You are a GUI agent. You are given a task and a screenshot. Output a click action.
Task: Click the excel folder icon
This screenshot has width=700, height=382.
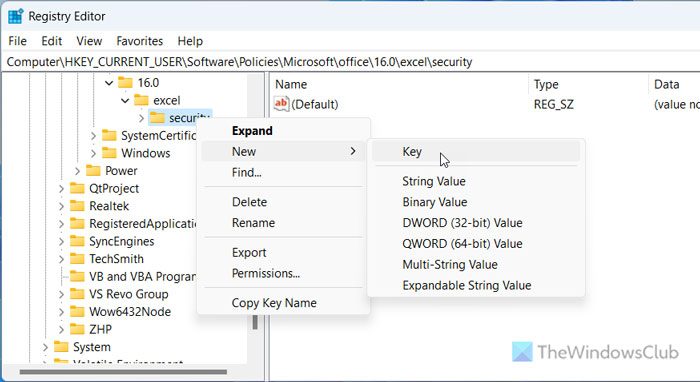pyautogui.click(x=141, y=100)
